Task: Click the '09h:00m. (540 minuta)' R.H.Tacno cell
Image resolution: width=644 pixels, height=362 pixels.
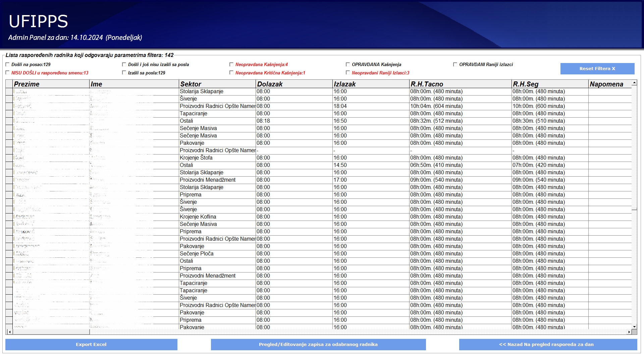Action: (461, 180)
